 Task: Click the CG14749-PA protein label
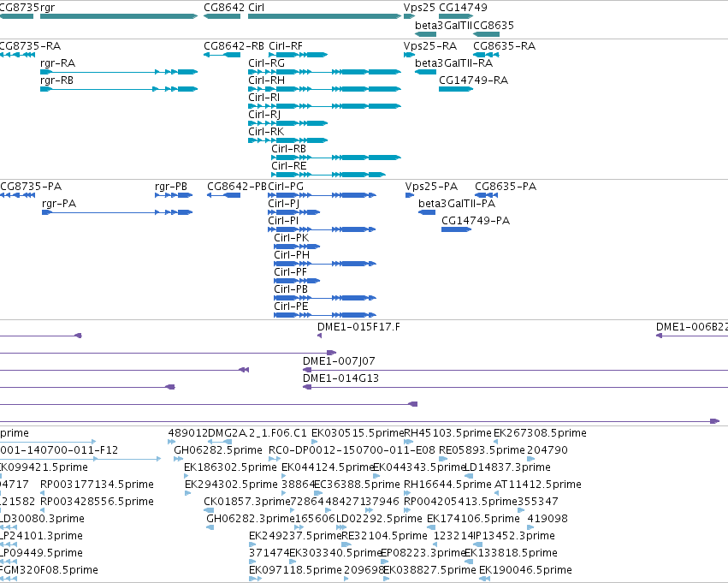(476, 221)
